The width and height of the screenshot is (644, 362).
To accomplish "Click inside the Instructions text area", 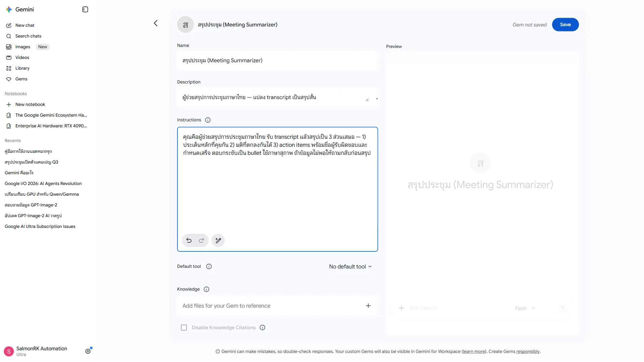I will [x=277, y=189].
